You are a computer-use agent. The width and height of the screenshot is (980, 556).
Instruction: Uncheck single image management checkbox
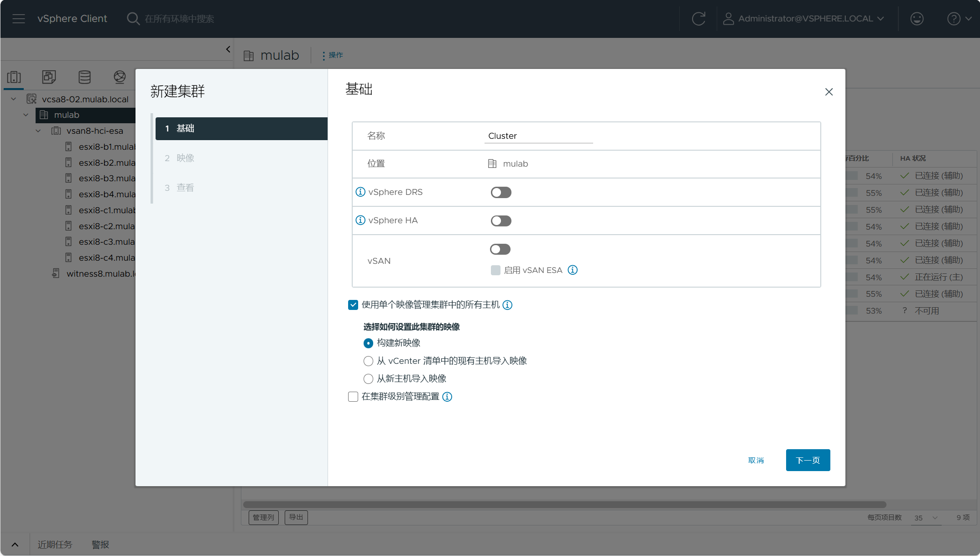point(353,305)
